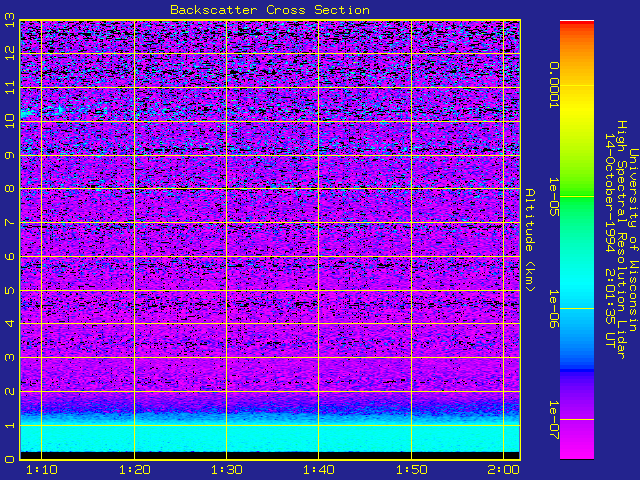640x480 pixels.
Task: Click 'High Spectral Resolution Lidar' text
Action: 621,240
